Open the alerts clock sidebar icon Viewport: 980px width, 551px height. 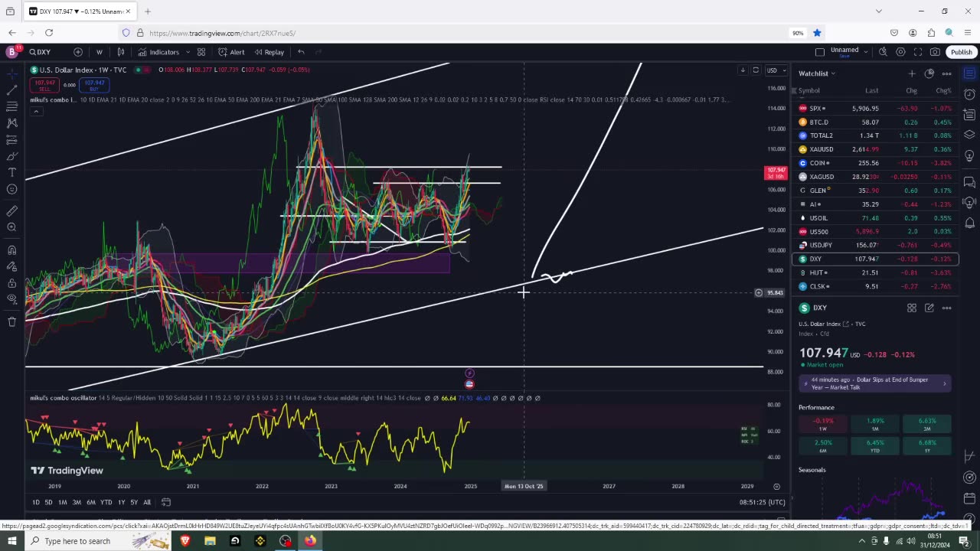pos(969,95)
